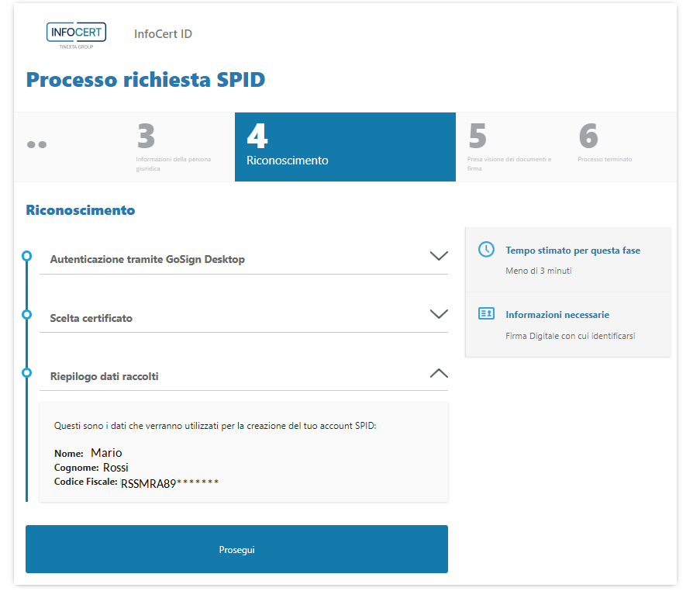
Task: Click the InfoCert ID header text
Action: (163, 34)
